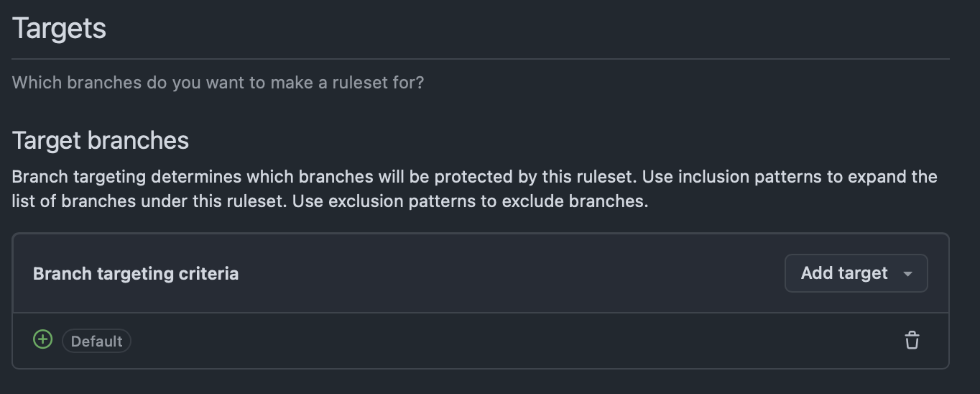Click the caret arrow beside Add target

click(907, 274)
